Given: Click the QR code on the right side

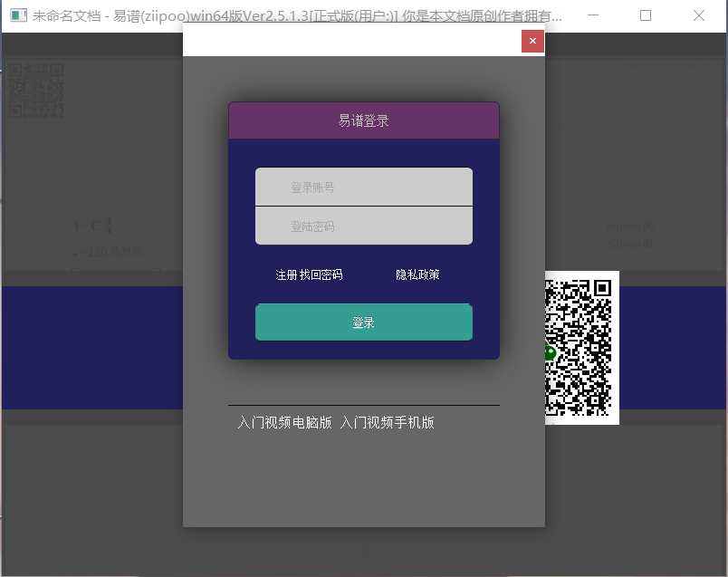Looking at the screenshot, I should click(x=582, y=347).
